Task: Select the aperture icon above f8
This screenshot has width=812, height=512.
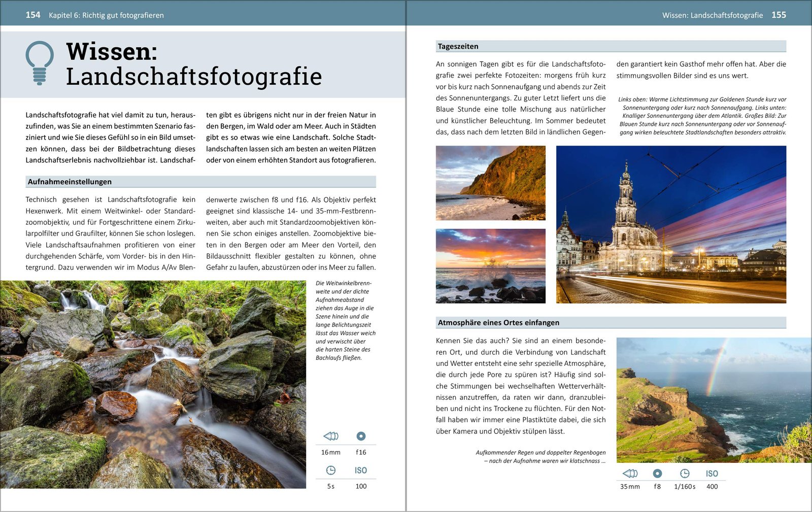Action: [657, 473]
